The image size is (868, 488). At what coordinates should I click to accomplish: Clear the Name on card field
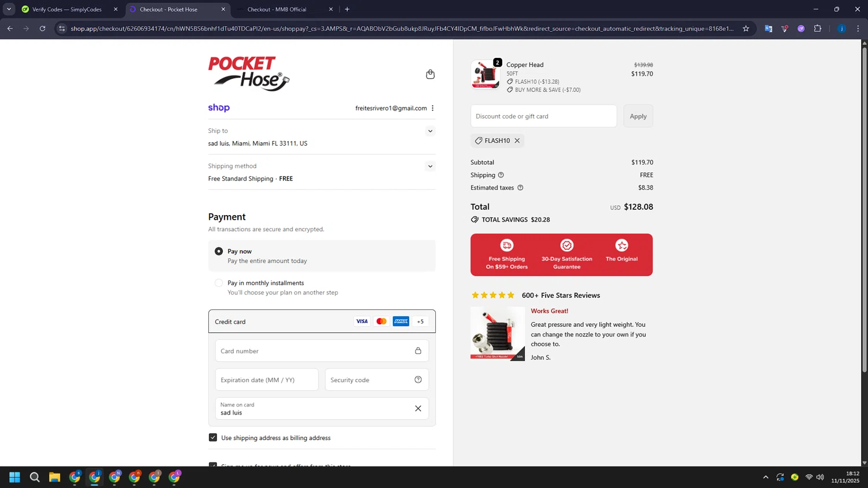(418, 409)
